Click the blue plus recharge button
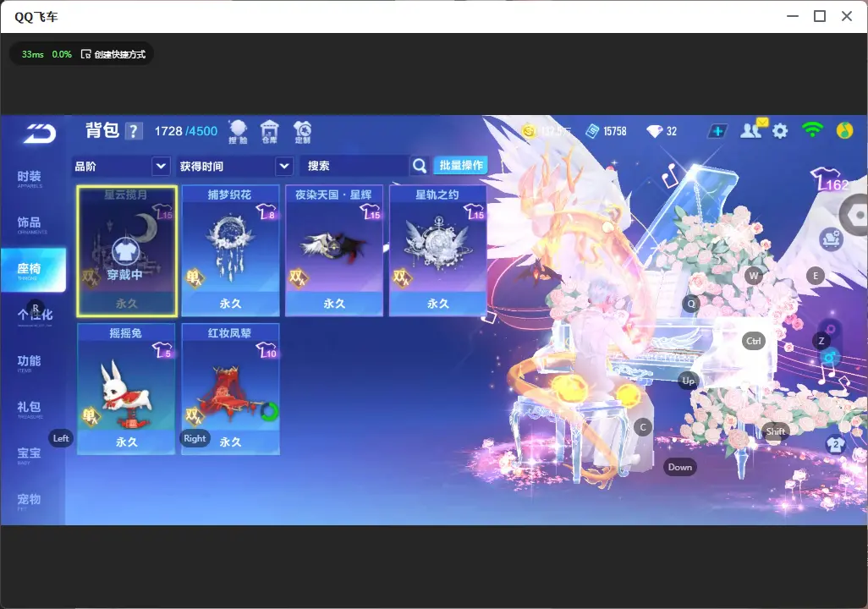868x609 pixels. (x=717, y=131)
